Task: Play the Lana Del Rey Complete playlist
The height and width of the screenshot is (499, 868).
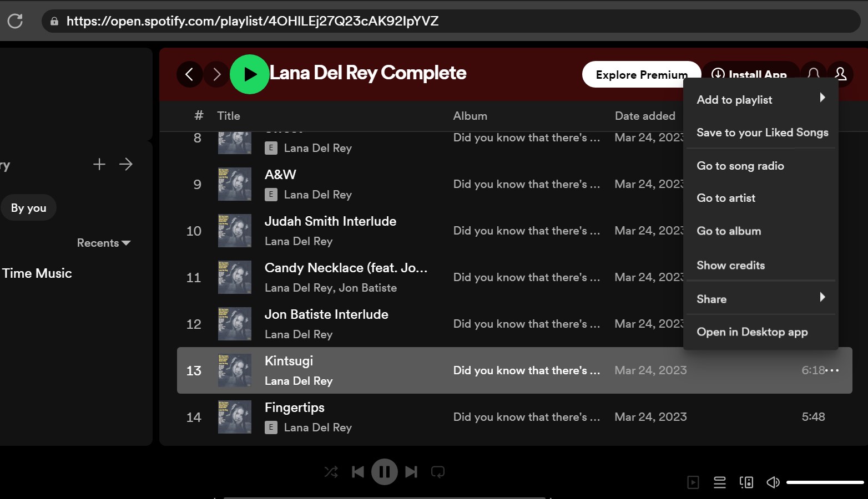Action: click(x=250, y=74)
